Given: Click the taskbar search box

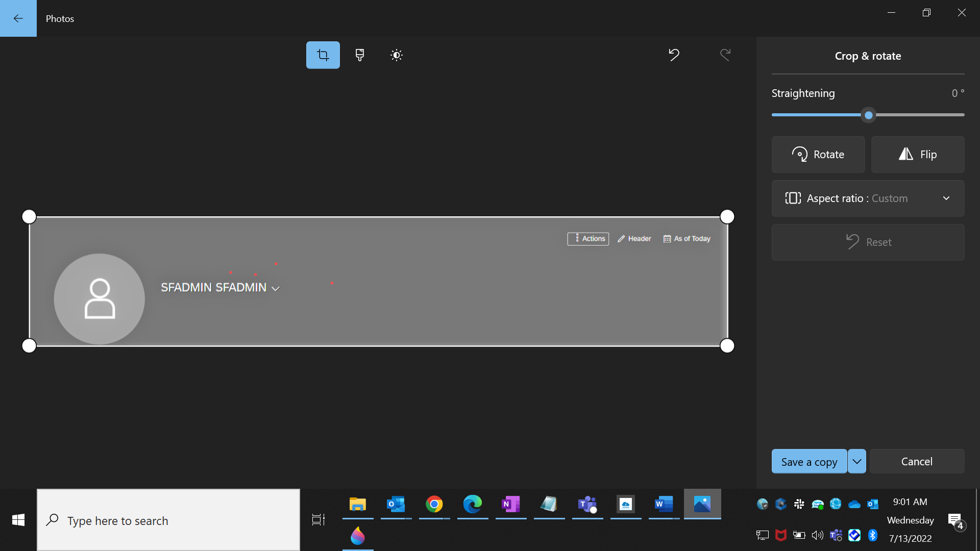Looking at the screenshot, I should pyautogui.click(x=168, y=520).
